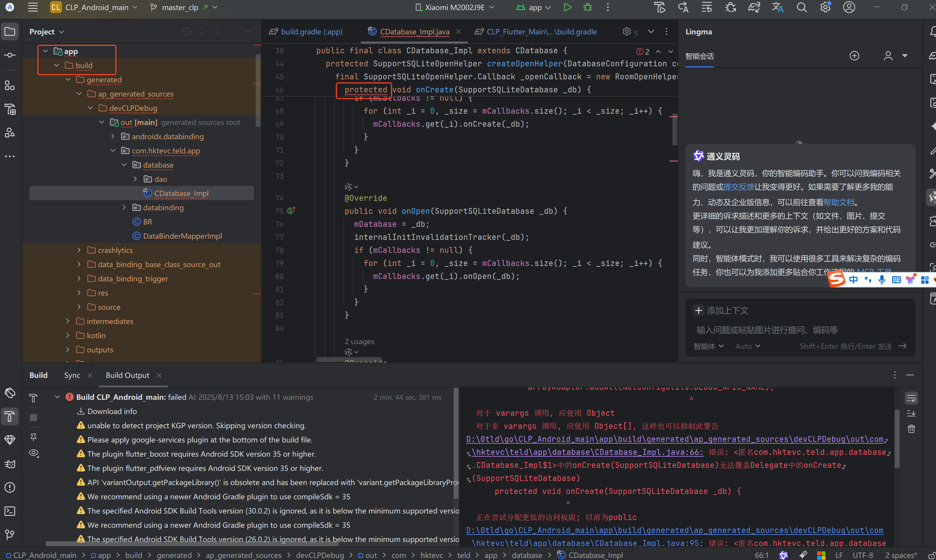This screenshot has width=936, height=560.
Task: Collapse the build folder
Action: coord(57,65)
